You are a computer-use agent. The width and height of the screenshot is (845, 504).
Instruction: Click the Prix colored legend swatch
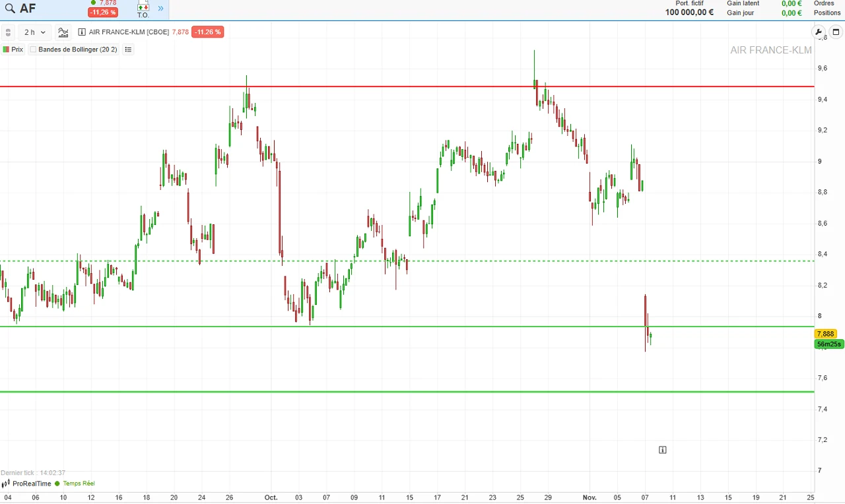[6, 49]
